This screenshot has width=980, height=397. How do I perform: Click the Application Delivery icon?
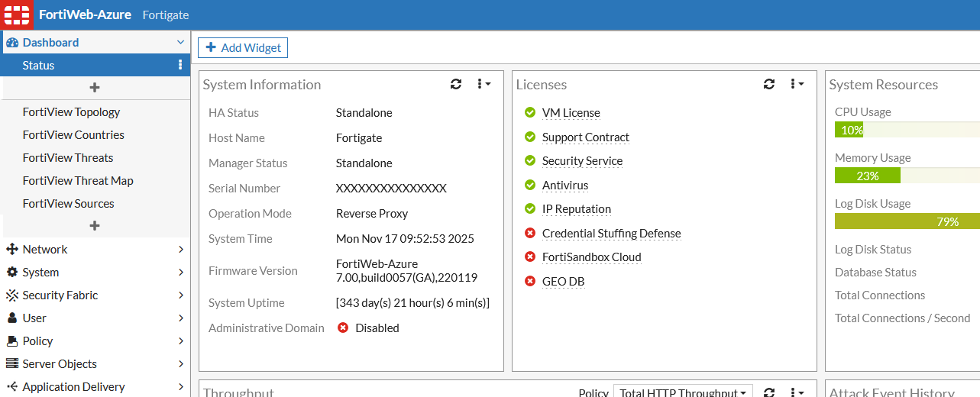click(x=11, y=387)
